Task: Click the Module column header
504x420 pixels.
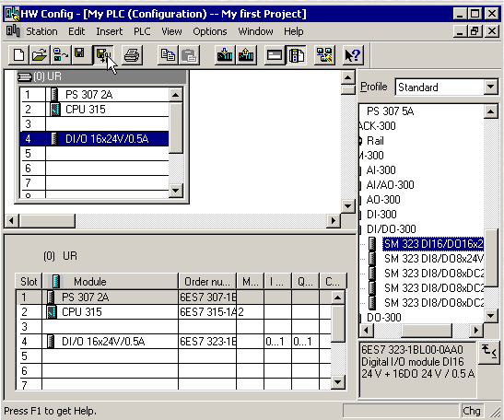Action: point(111,282)
